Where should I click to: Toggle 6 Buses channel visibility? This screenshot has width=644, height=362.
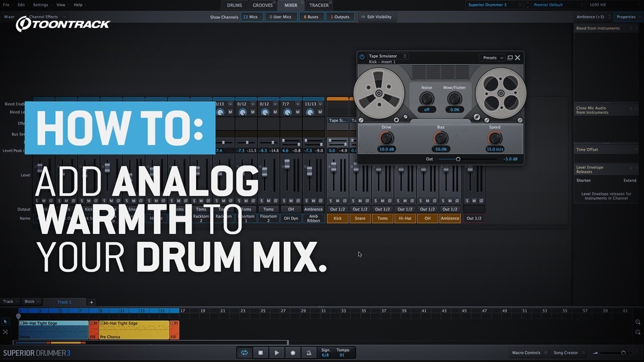[311, 17]
